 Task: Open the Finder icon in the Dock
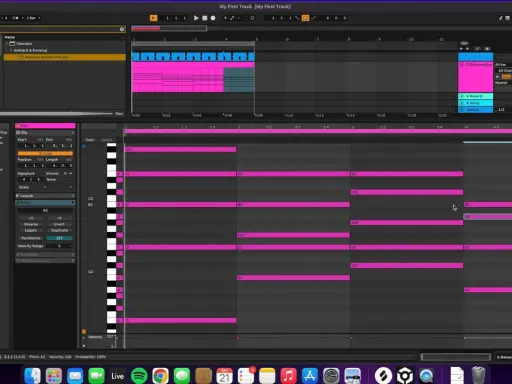point(32,376)
